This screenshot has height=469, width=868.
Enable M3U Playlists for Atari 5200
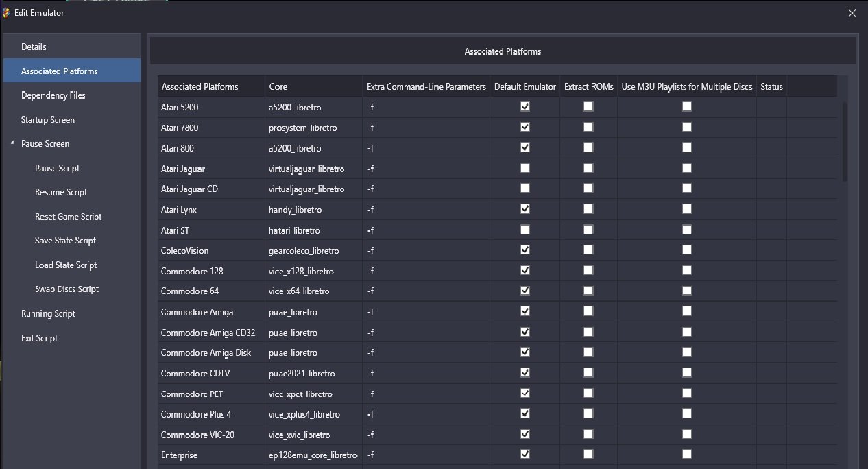tap(687, 106)
